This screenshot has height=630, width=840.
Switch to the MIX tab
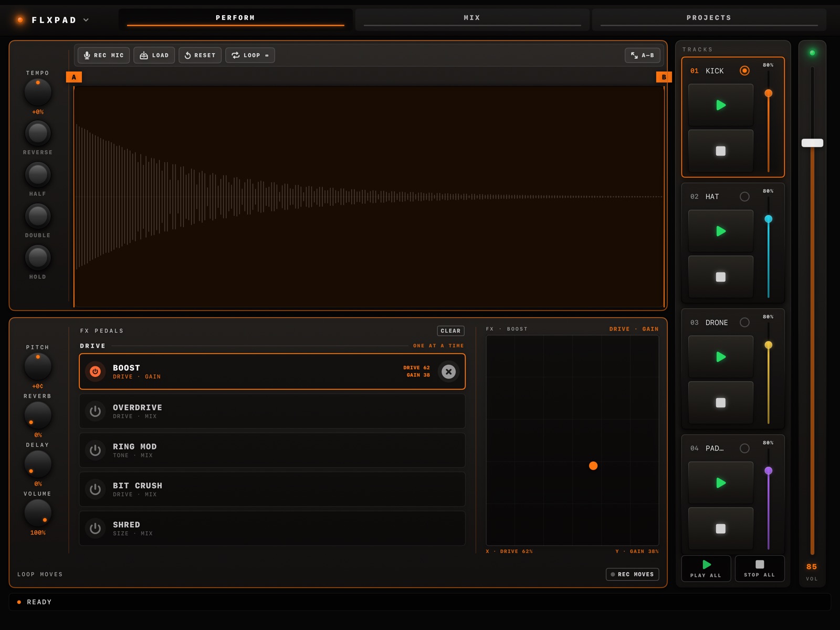(472, 19)
